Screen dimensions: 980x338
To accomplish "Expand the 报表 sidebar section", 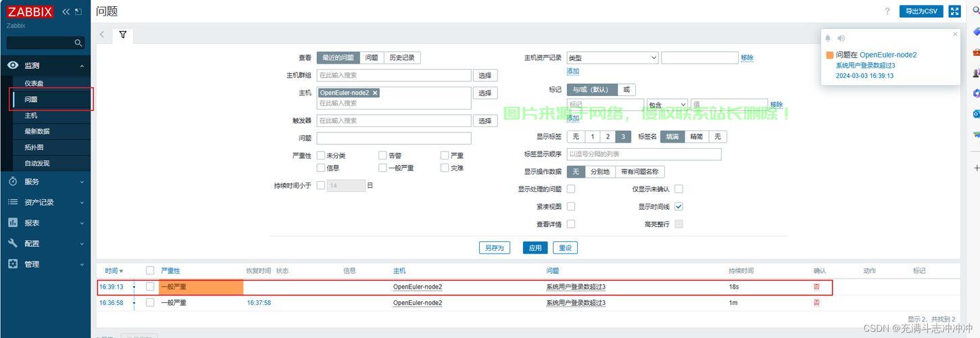I will pos(82,223).
